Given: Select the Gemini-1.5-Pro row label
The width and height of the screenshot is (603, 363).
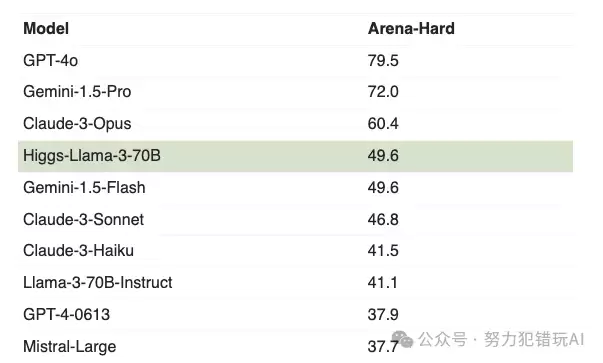Looking at the screenshot, I should [x=77, y=92].
